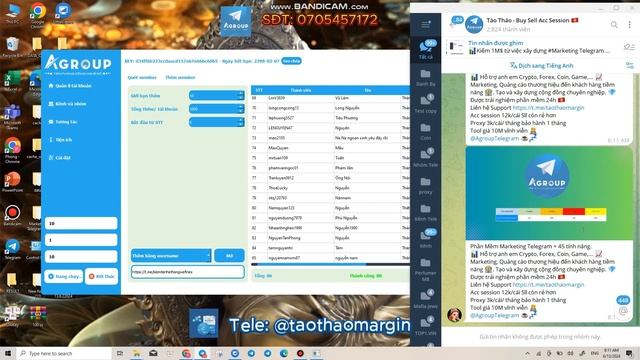Select the NguyenTanPhong row in the table
This screenshot has height=360, width=640.
pyautogui.click(x=330, y=238)
